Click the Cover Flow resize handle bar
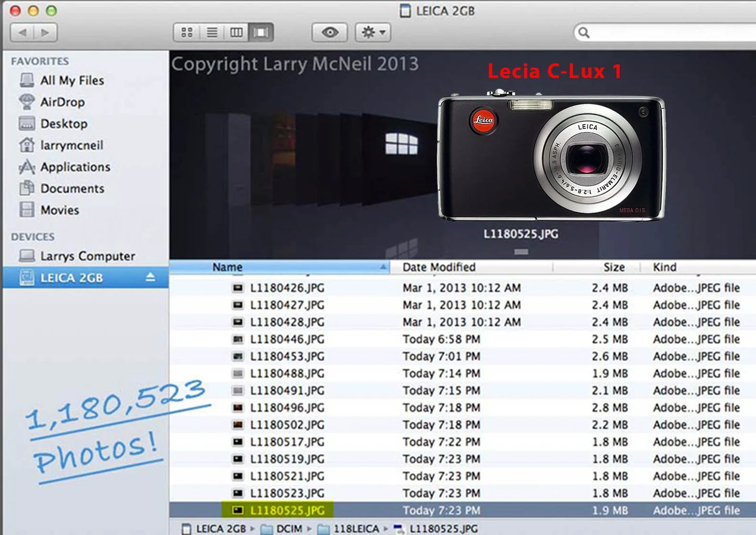The height and width of the screenshot is (535, 756). [521, 252]
